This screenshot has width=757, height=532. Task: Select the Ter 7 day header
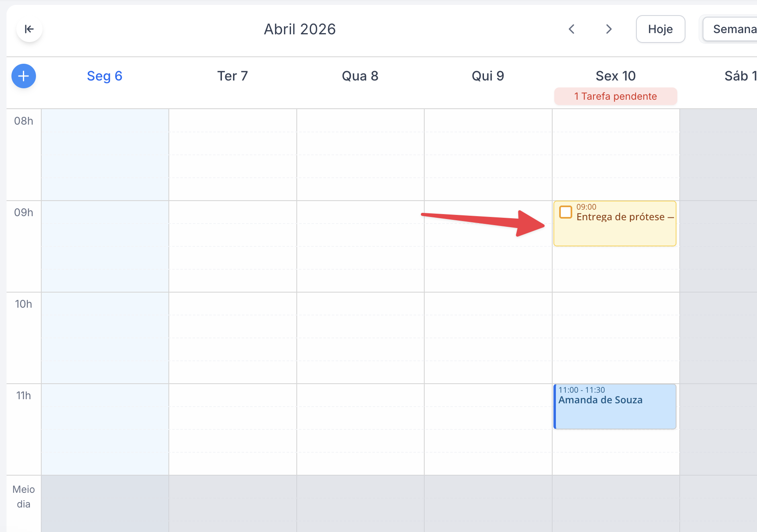(x=232, y=76)
